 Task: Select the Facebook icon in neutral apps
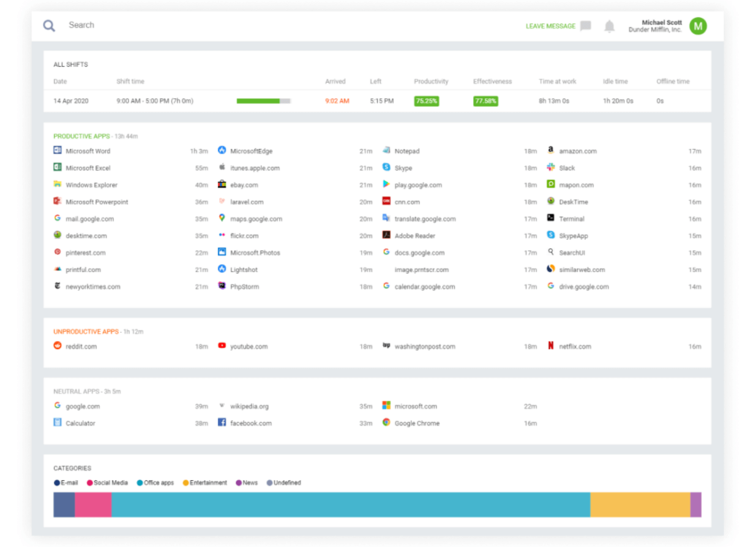(222, 423)
